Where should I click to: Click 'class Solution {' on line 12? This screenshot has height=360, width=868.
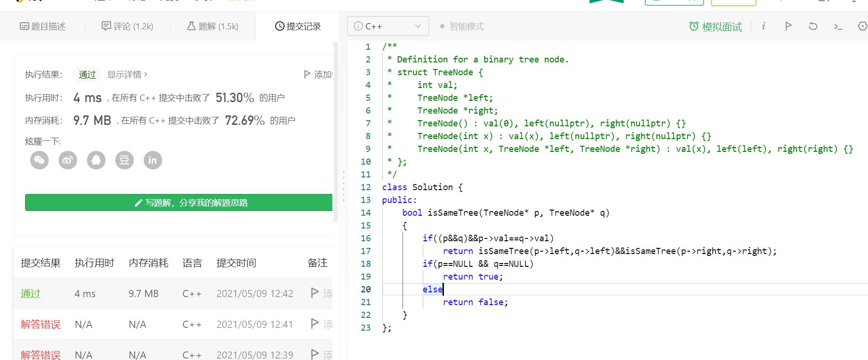422,187
